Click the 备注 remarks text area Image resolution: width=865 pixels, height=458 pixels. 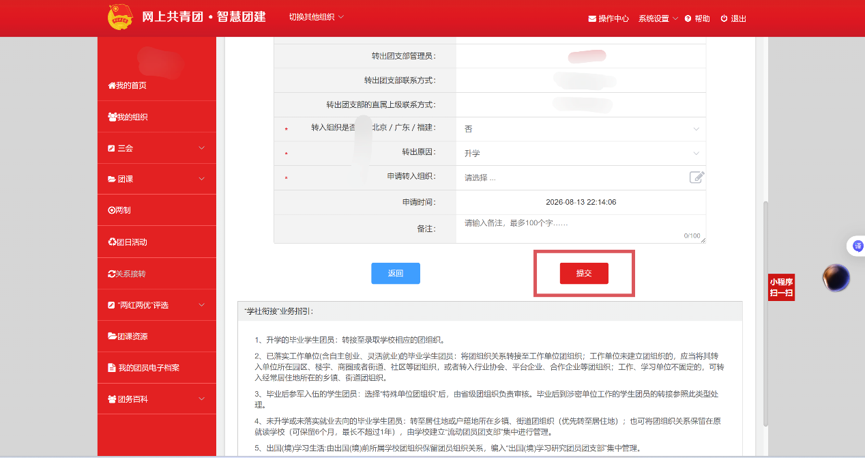pos(581,229)
